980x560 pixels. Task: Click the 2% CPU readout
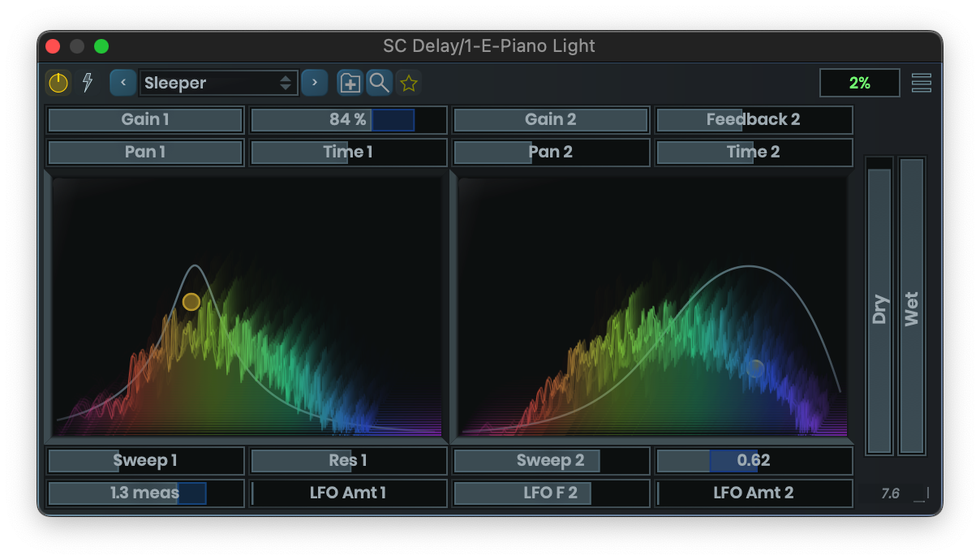click(x=860, y=83)
